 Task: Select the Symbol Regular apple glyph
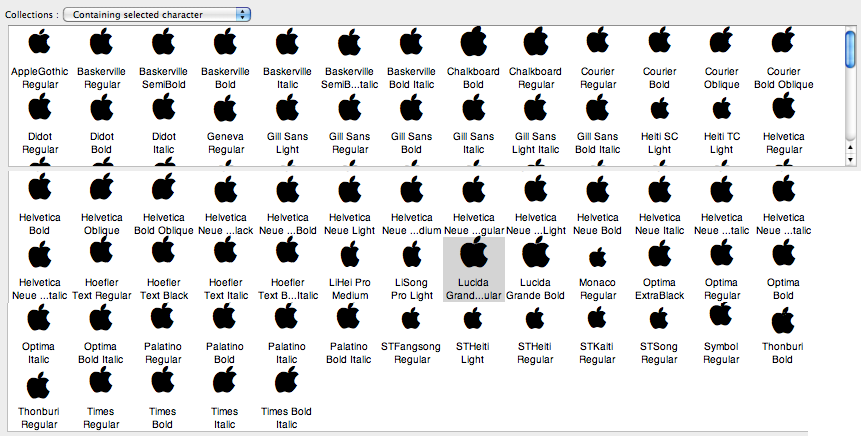click(721, 314)
